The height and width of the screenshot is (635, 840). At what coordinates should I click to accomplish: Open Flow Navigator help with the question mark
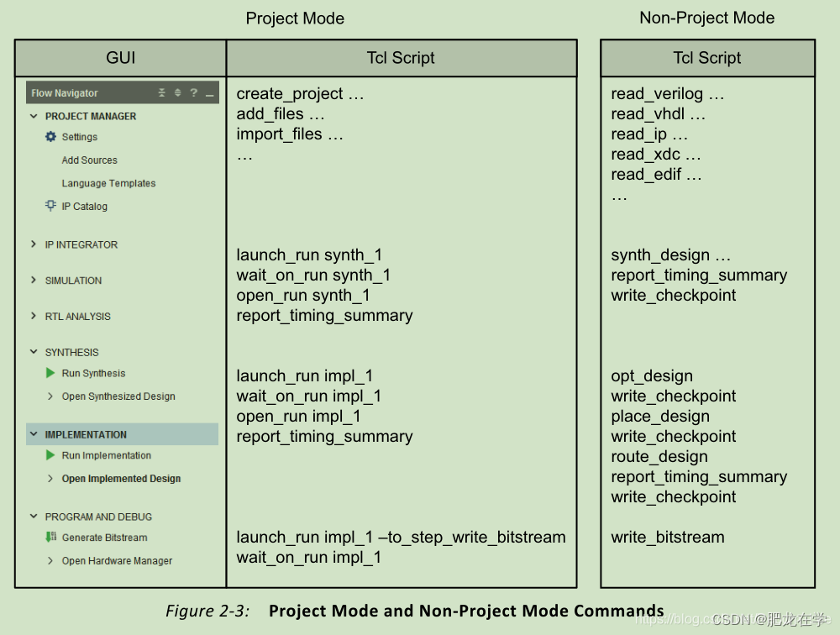(x=193, y=92)
